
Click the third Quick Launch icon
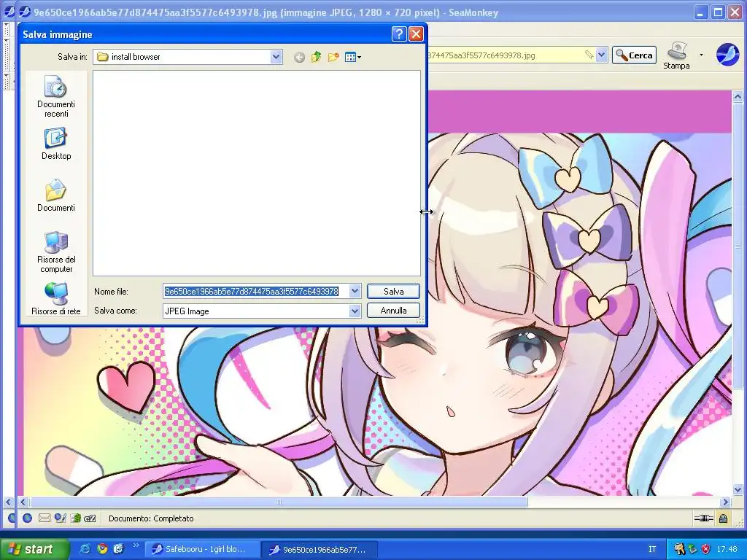click(117, 549)
